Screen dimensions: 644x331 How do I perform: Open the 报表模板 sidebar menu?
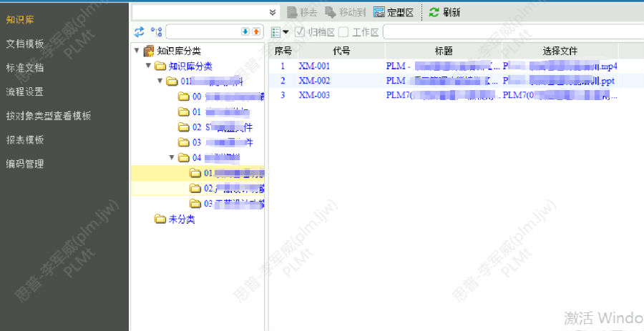24,139
